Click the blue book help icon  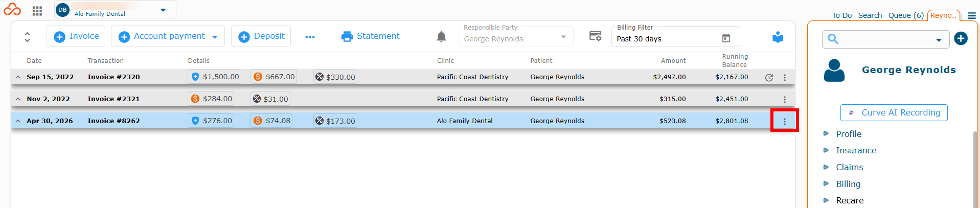pyautogui.click(x=778, y=37)
